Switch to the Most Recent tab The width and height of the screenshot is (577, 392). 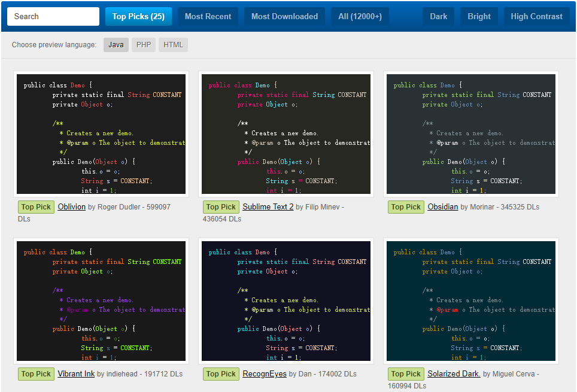pyautogui.click(x=208, y=17)
